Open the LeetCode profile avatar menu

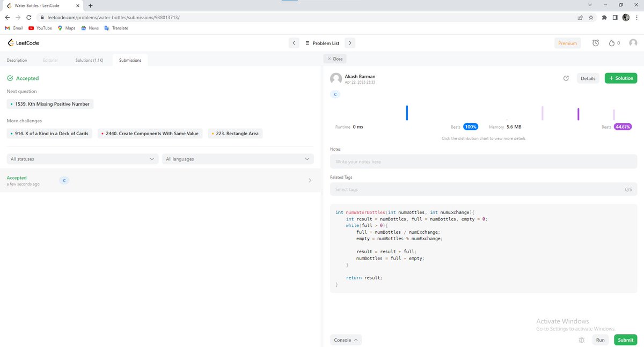633,43
